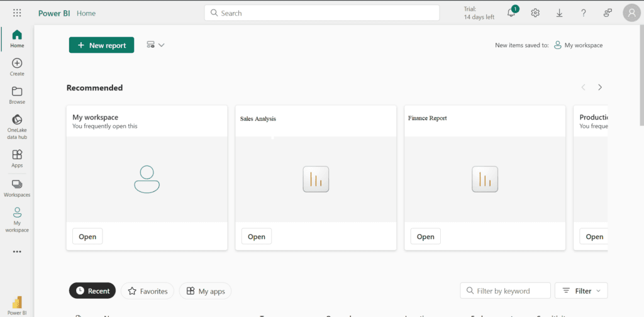Open Browse from the left navigation
This screenshot has height=317, width=644.
(x=17, y=95)
